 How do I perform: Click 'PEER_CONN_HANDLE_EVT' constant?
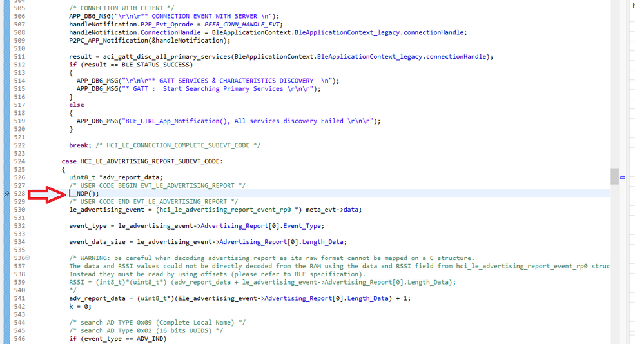point(242,25)
